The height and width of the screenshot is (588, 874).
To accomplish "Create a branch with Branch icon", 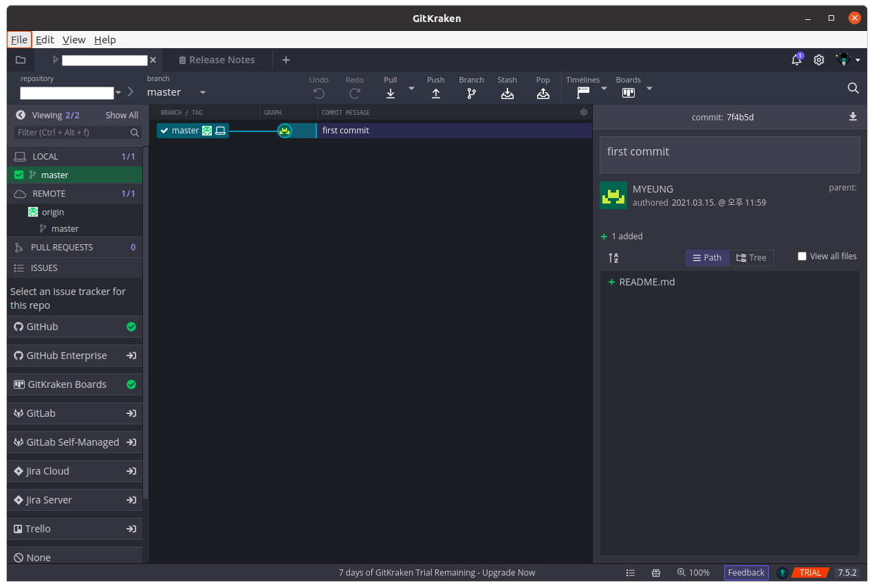I will tap(472, 94).
